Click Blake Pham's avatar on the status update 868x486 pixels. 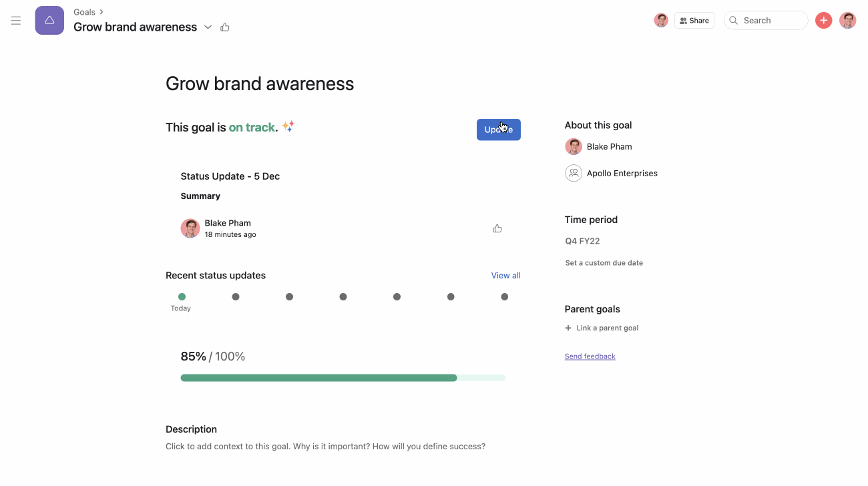pos(190,228)
